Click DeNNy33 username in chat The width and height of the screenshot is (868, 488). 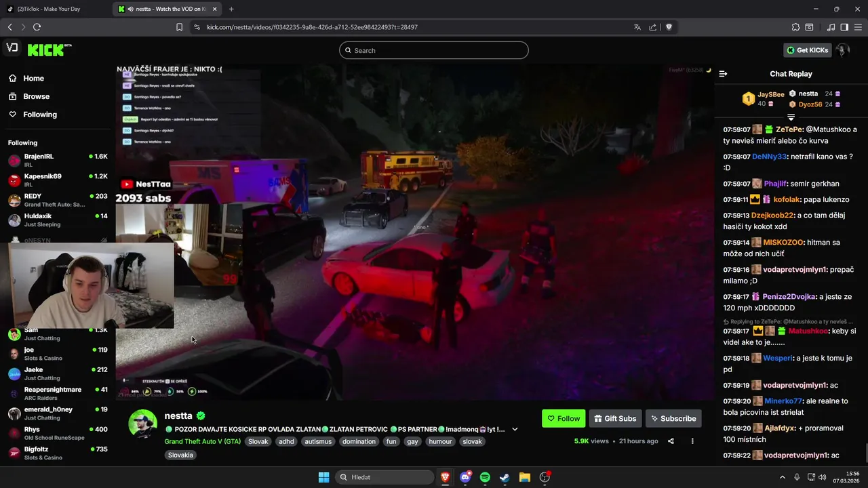(770, 157)
